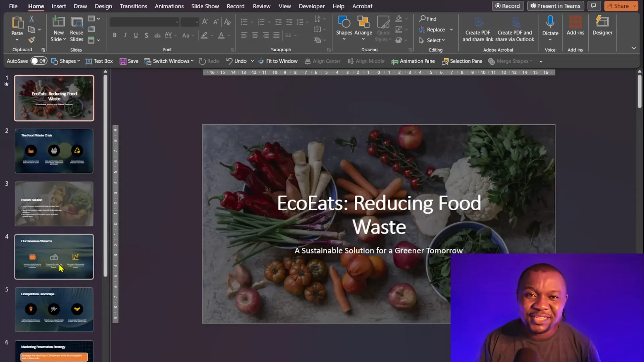The width and height of the screenshot is (644, 362).
Task: Open the font name combo box
Action: click(x=145, y=22)
